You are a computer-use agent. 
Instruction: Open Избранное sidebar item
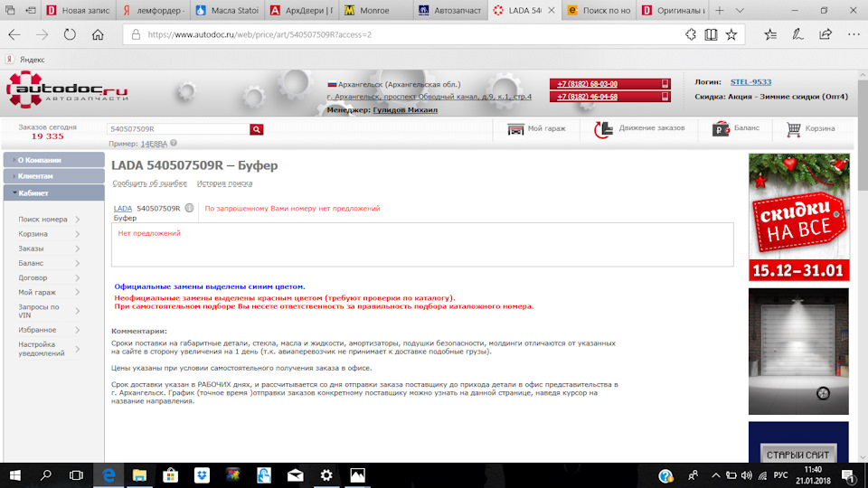click(x=49, y=330)
